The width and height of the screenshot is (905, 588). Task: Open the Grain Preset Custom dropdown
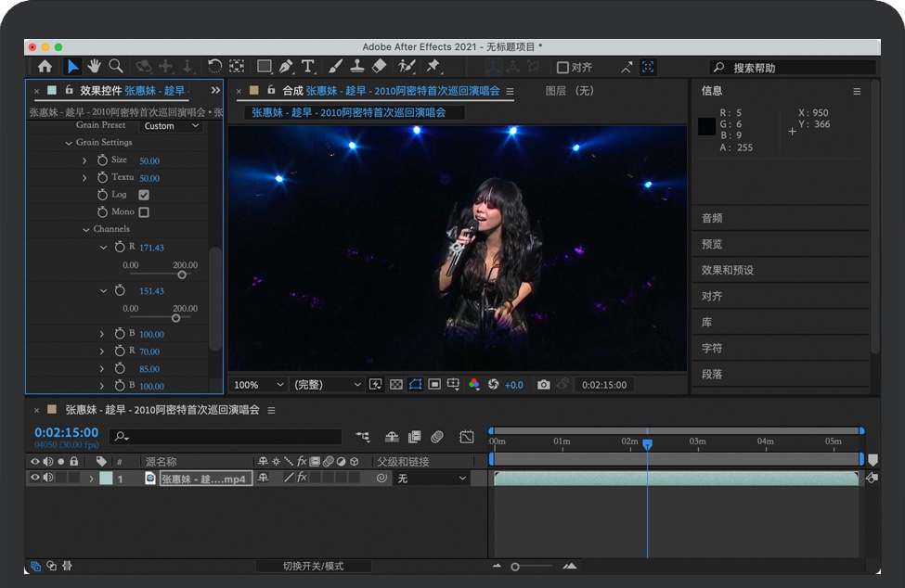tap(171, 126)
